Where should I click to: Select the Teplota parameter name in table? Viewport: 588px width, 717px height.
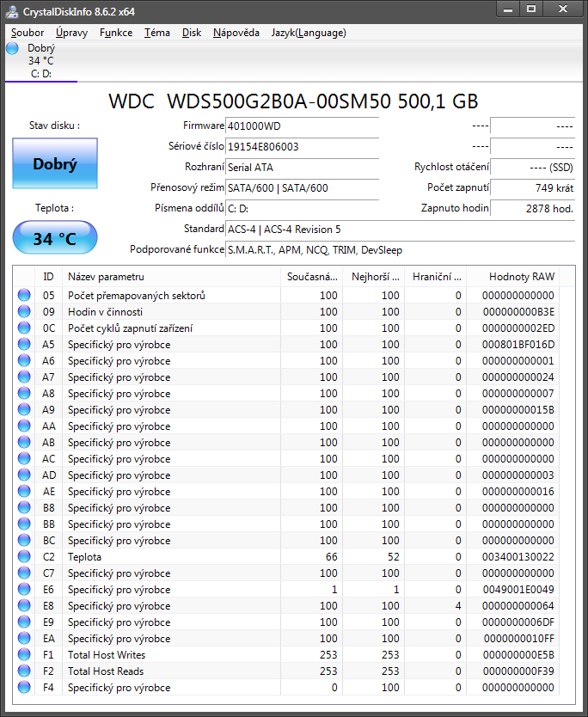point(84,557)
